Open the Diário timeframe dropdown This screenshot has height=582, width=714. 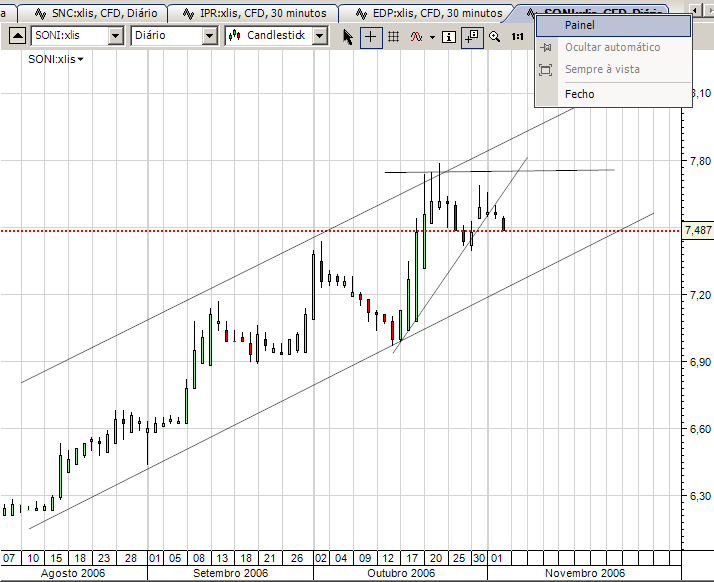point(209,36)
